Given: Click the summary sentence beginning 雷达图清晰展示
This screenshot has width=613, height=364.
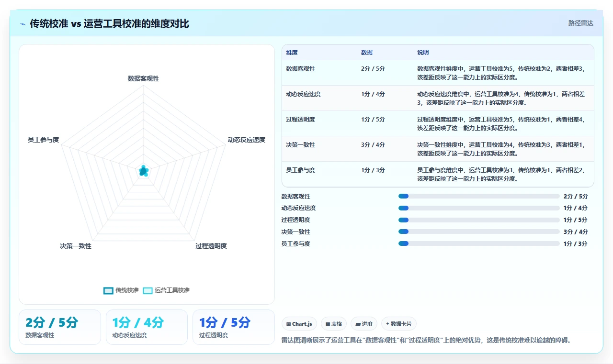Looking at the screenshot, I should click(427, 341).
